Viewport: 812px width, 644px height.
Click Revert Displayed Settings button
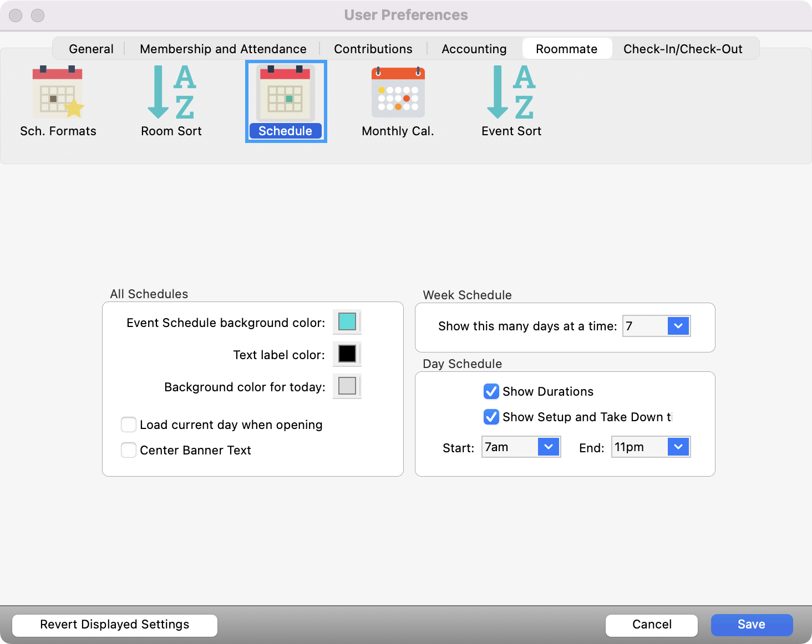coord(114,625)
